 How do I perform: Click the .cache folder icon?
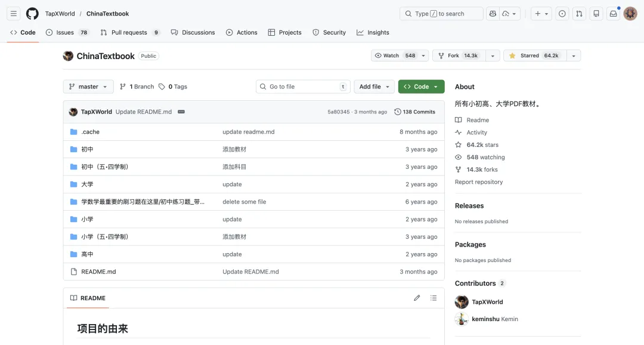pos(73,132)
